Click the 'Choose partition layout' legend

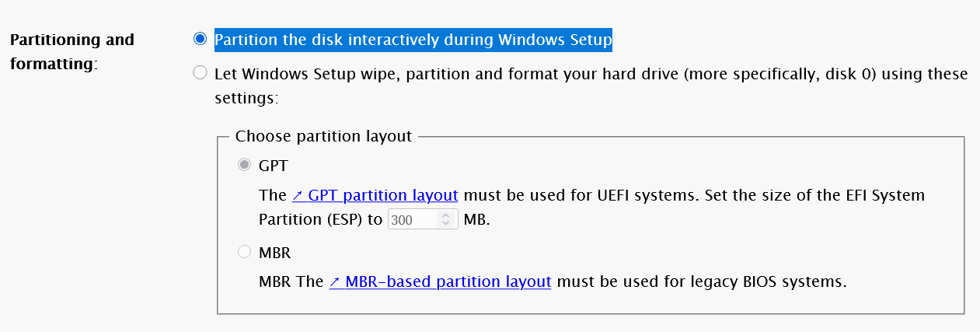(323, 136)
